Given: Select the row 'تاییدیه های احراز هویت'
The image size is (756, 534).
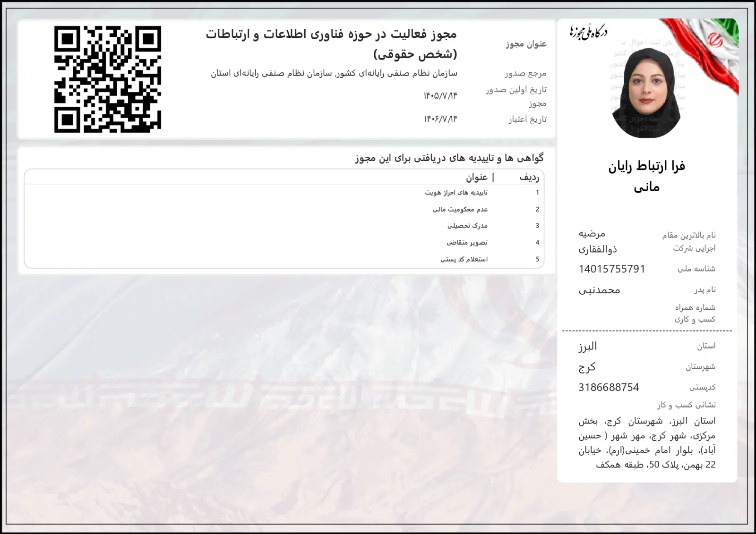Looking at the screenshot, I should coord(284,193).
